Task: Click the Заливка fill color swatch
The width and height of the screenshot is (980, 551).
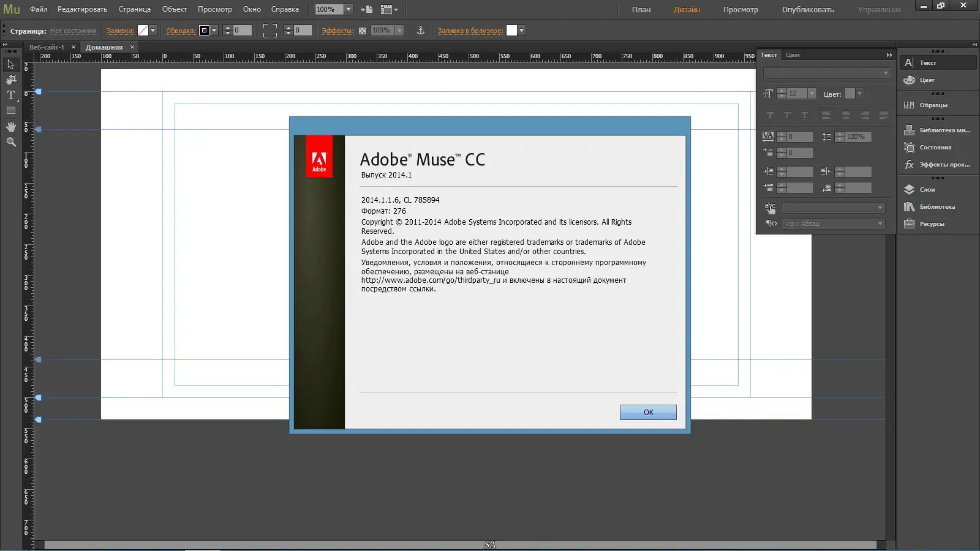Action: [x=143, y=30]
